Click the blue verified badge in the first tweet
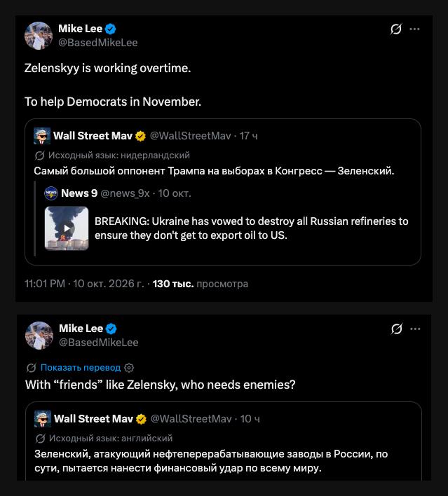 point(111,29)
